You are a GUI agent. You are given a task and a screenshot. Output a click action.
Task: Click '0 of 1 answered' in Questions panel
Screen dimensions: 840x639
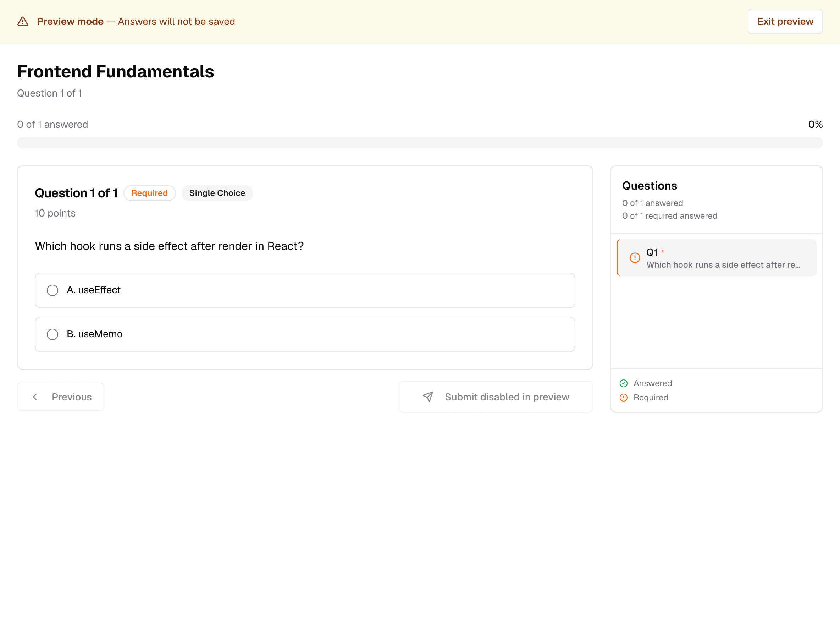tap(652, 203)
